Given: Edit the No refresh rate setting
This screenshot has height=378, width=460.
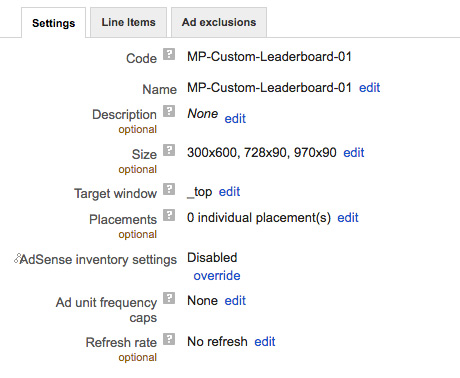Looking at the screenshot, I should 265,342.
